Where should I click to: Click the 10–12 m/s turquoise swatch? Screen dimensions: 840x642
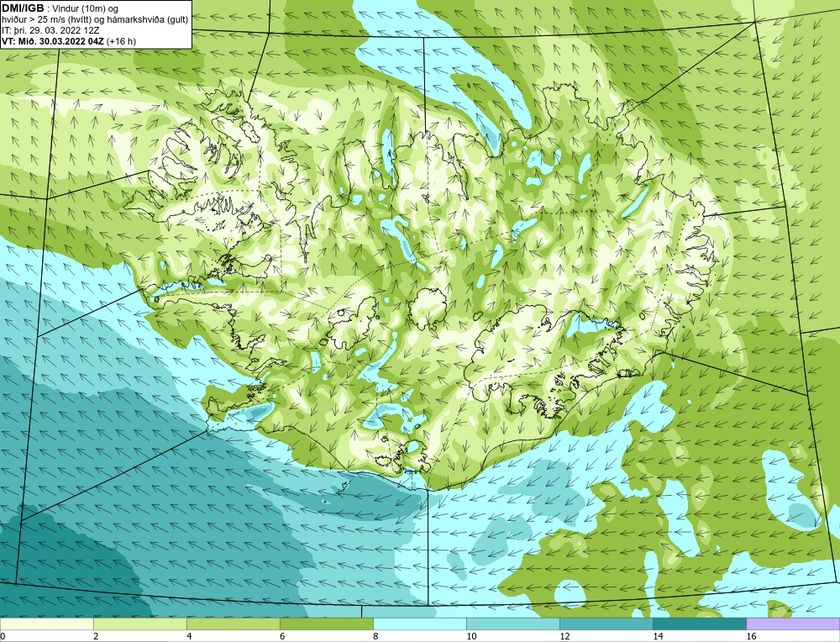512,624
